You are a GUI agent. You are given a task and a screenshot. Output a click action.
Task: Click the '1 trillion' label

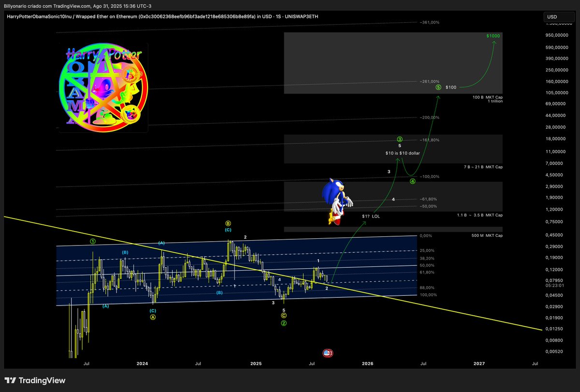(x=495, y=101)
